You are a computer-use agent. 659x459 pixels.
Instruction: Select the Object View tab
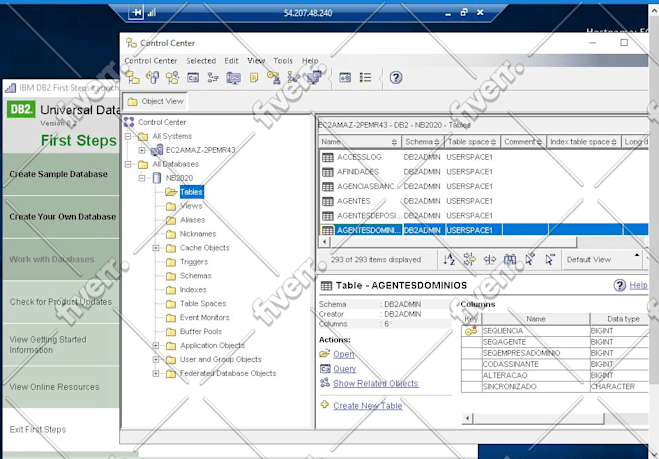155,101
